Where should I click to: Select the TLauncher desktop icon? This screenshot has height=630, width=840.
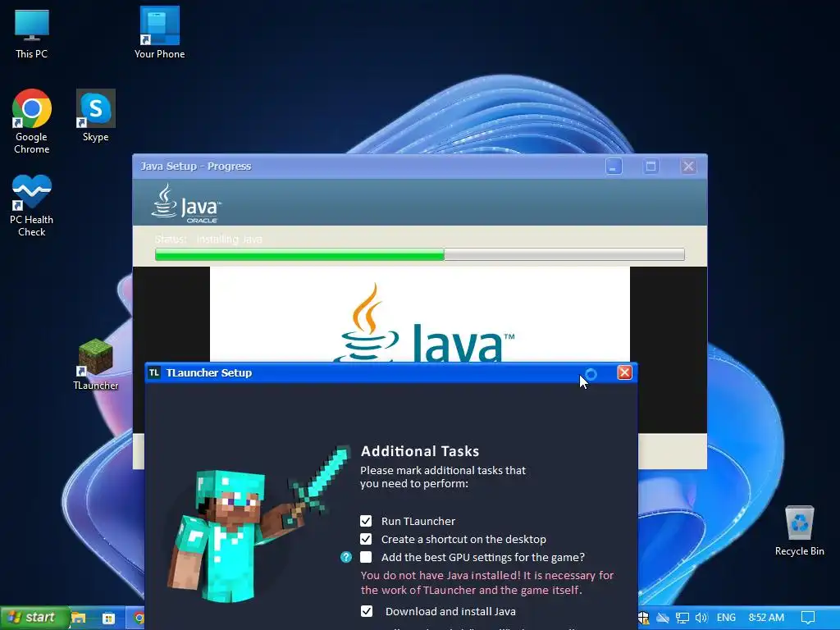point(95,364)
